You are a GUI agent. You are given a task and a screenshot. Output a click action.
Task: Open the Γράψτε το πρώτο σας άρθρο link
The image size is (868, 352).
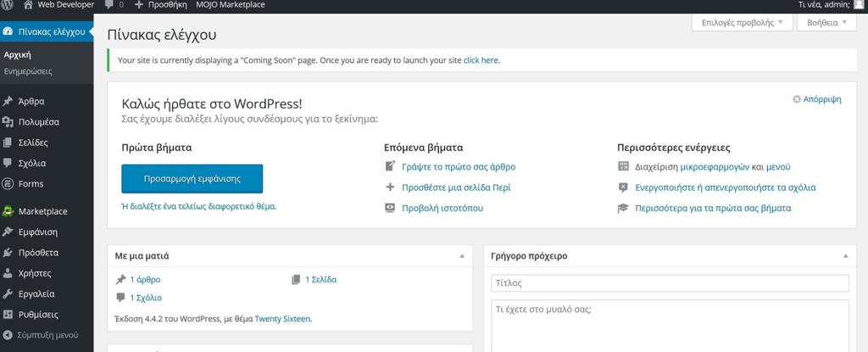click(459, 166)
